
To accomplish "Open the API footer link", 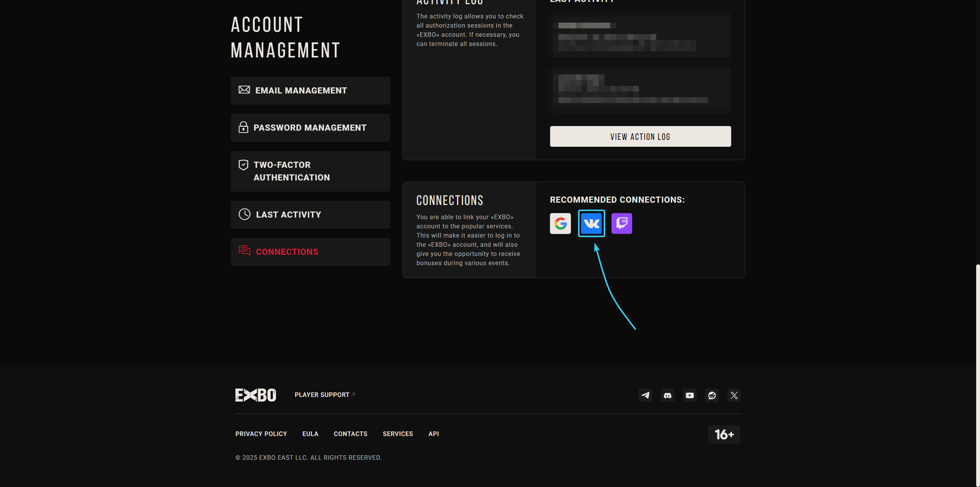I will pos(434,434).
